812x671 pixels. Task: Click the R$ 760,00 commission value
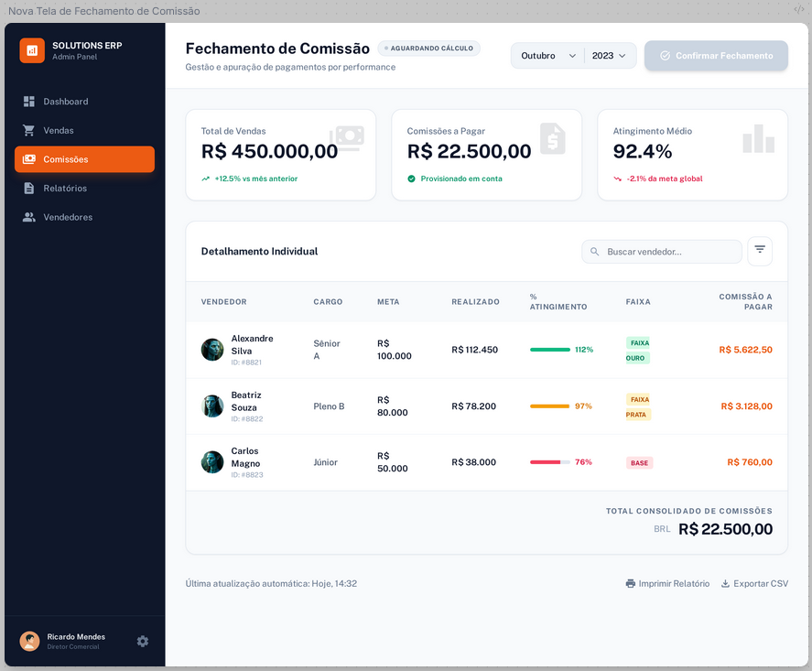point(750,462)
